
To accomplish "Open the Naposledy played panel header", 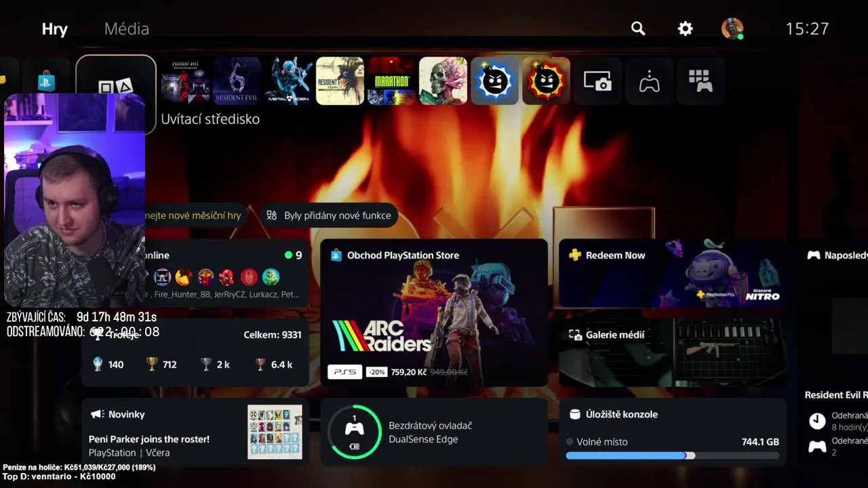I will [x=837, y=256].
